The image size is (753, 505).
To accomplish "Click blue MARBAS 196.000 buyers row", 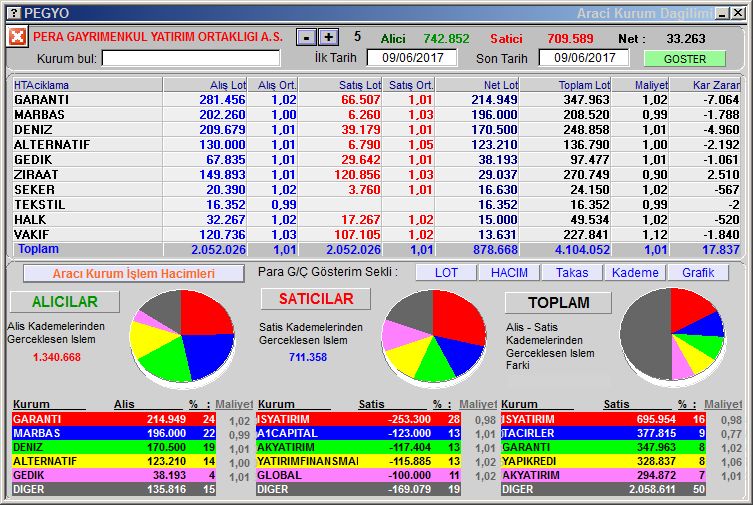I will coord(114,433).
